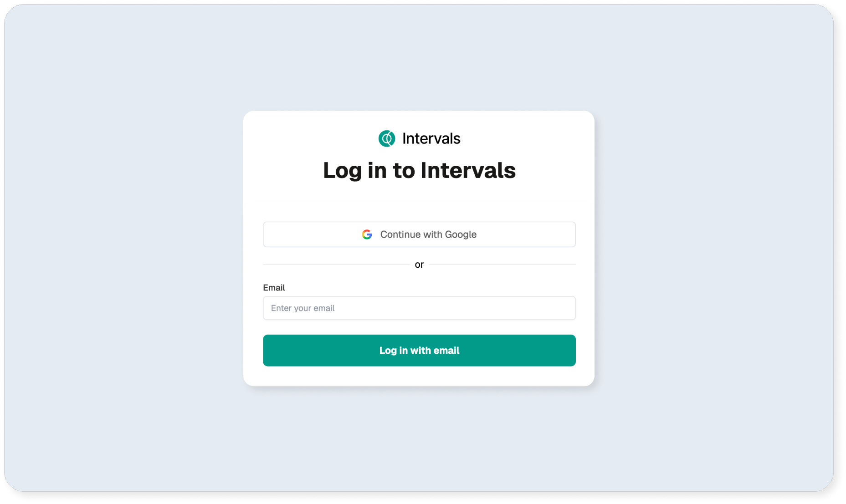Submit with the teal login button
Viewport: 846px width, 504px height.
coord(419,351)
